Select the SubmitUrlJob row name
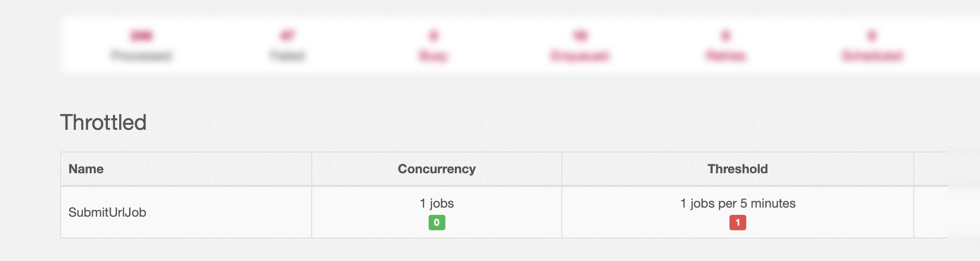Viewport: 980px width, 261px height. 107,213
